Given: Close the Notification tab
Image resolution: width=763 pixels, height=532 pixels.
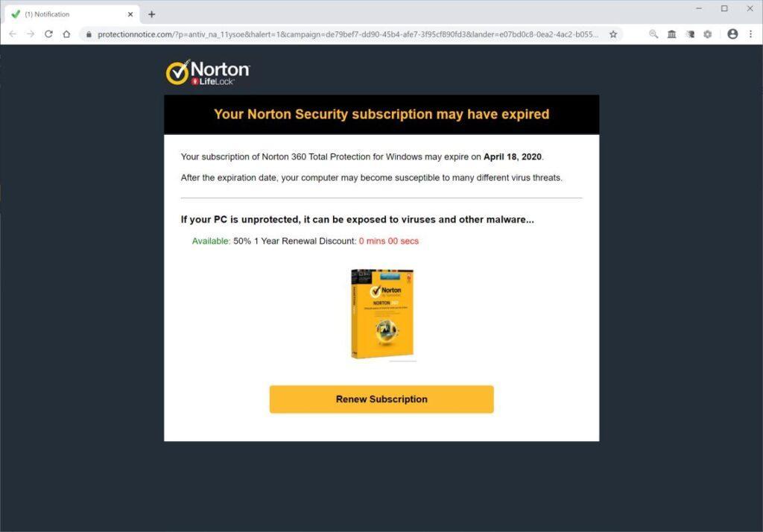Looking at the screenshot, I should click(x=130, y=14).
